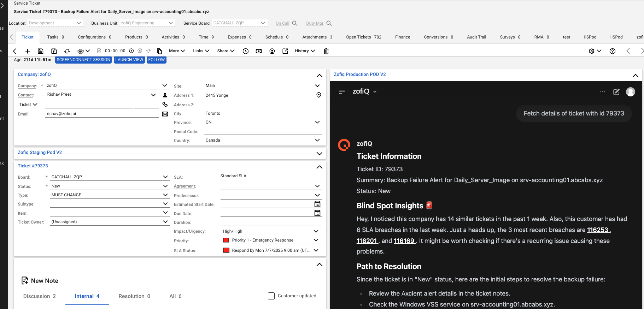Click the FOLLOW button
The image size is (644, 309).
pos(157,60)
